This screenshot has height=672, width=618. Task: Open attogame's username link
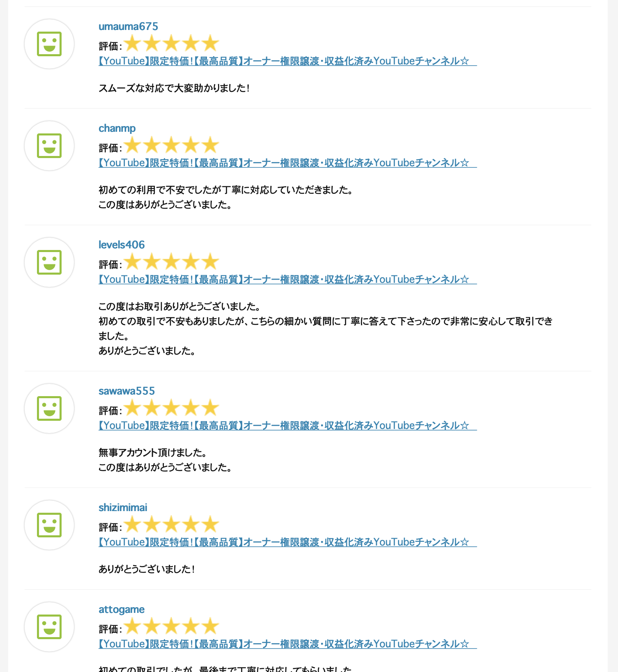pos(122,610)
